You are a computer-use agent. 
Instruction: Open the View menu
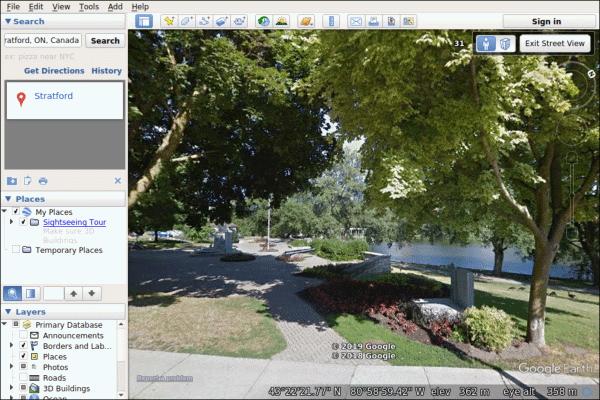coord(61,7)
